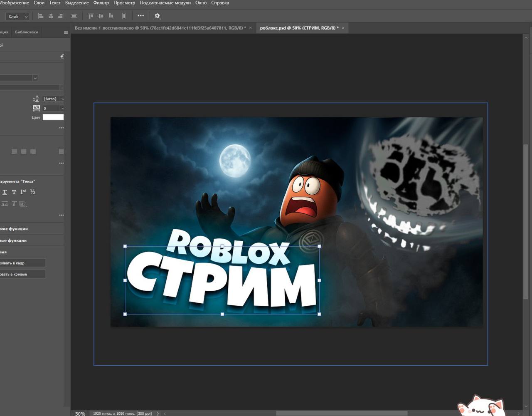Click the VA tracking icon

click(36, 108)
